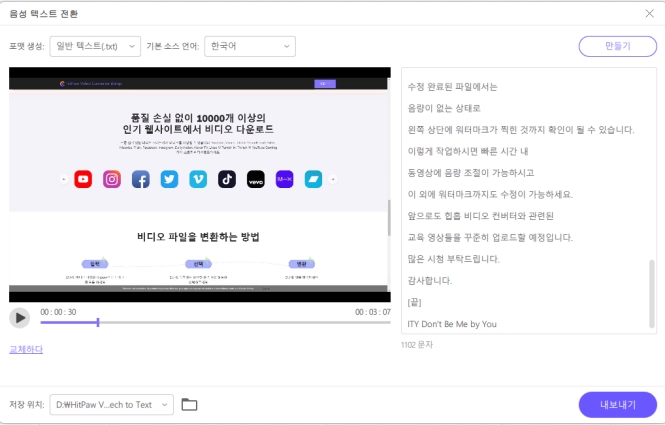Click the purple Mixcloud icon in the preview
The image size is (665, 425).
(x=285, y=179)
